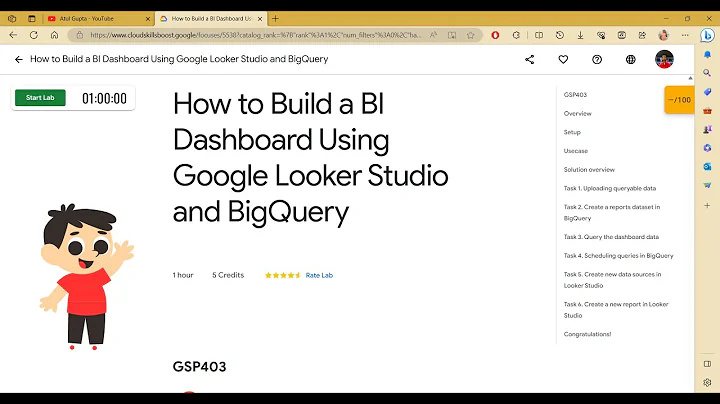This screenshot has height=404, width=720.
Task: Toggle sidebar panel layout icon
Action: point(707,364)
